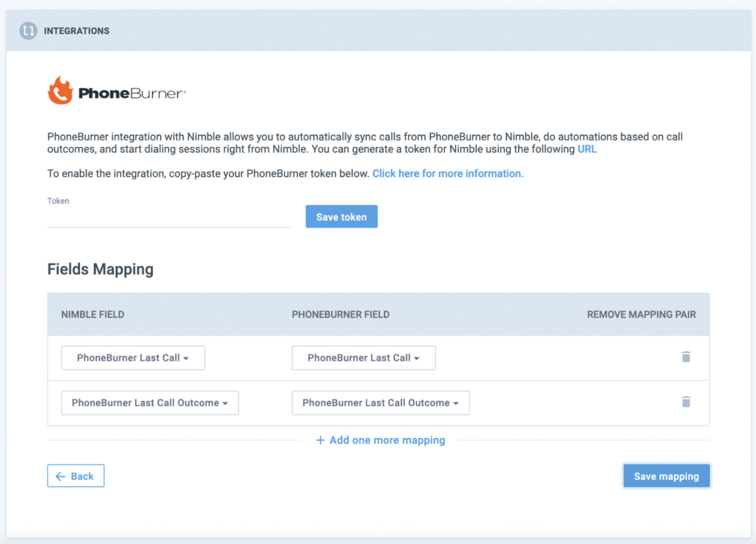Open PhoneBurner field 'PhoneBurner Last Call' dropdown
The image size is (756, 544).
(x=363, y=358)
